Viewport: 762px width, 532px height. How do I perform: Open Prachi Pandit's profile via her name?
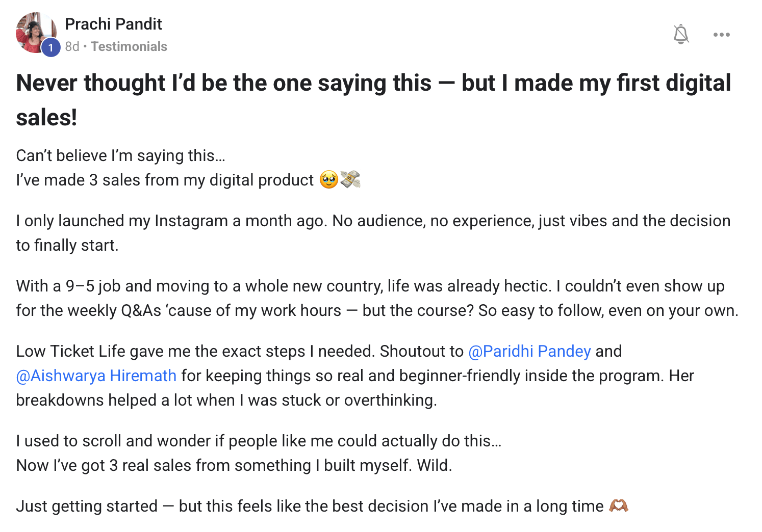(113, 24)
